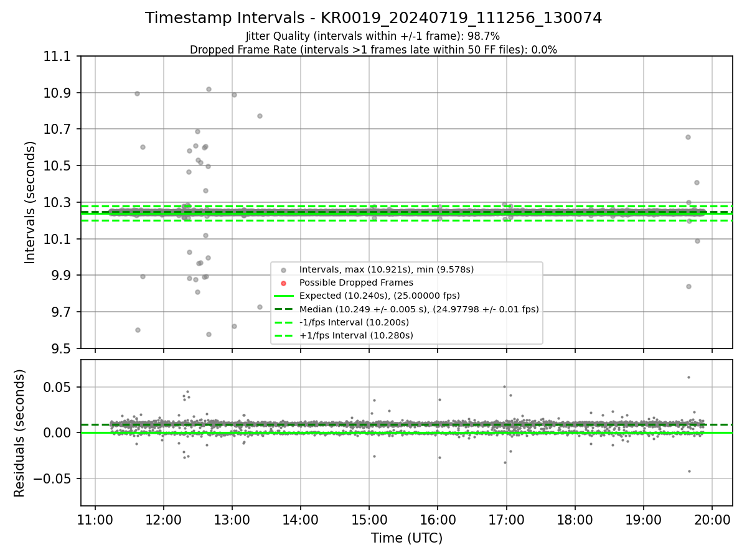Click the 16:00 time tick label
The height and width of the screenshot is (560, 747).
438,520
